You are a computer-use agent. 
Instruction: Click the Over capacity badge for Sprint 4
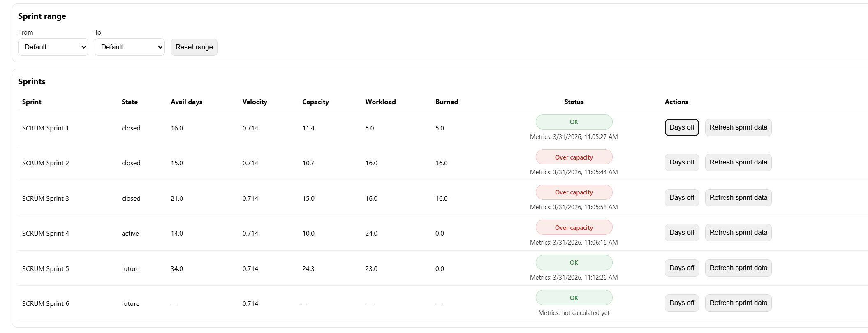(x=574, y=227)
